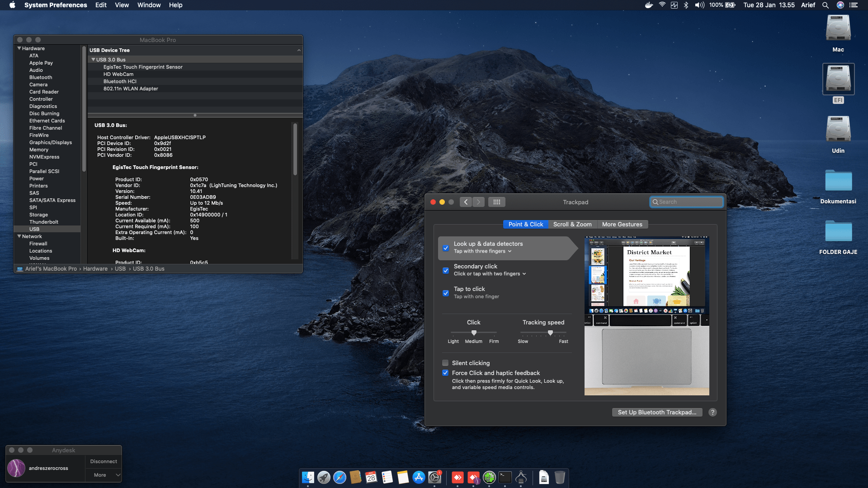Open the View menu
The height and width of the screenshot is (488, 868).
click(x=122, y=5)
